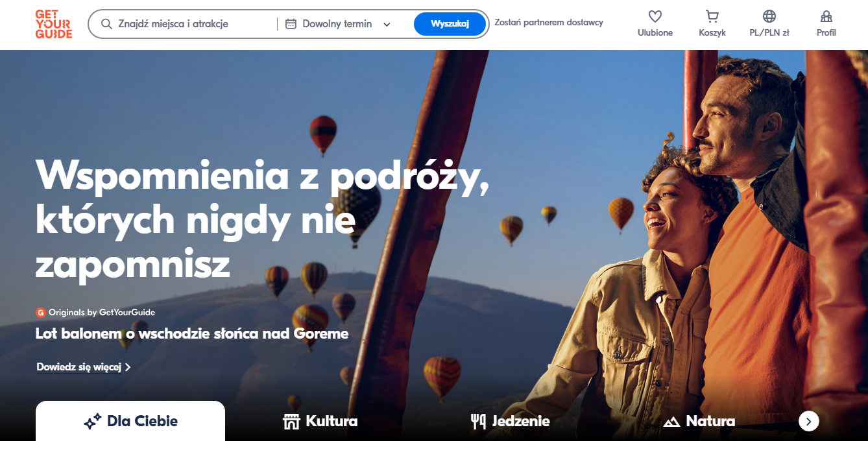Image resolution: width=868 pixels, height=458 pixels.
Task: Click the magnifying glass search icon
Action: [x=107, y=24]
